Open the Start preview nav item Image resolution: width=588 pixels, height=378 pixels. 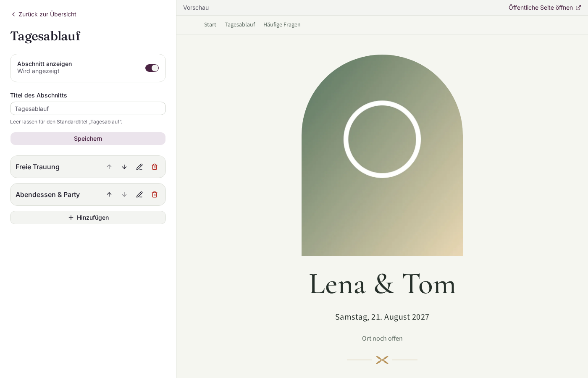click(210, 25)
